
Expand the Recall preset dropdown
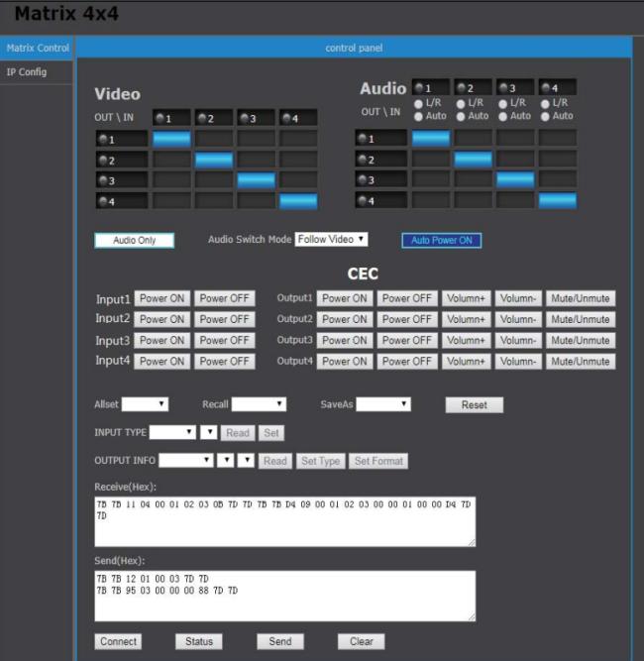tap(259, 404)
